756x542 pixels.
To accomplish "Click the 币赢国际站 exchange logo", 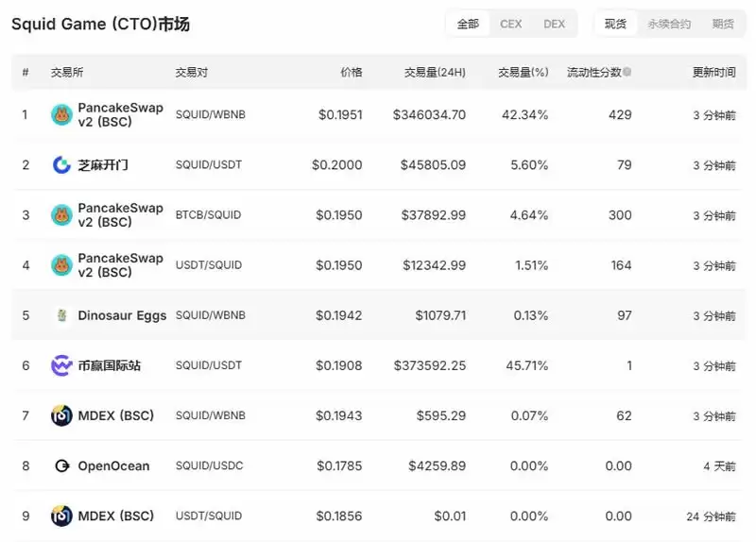I will tap(61, 365).
